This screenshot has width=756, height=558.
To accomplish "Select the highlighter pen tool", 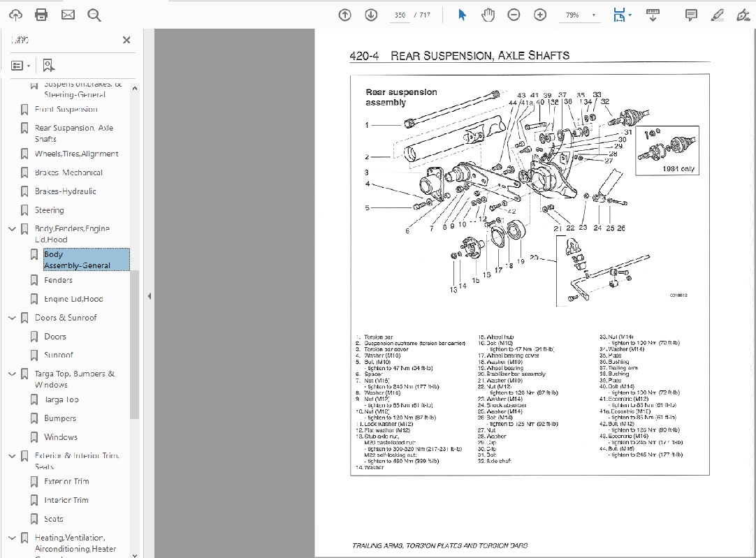I will [718, 15].
